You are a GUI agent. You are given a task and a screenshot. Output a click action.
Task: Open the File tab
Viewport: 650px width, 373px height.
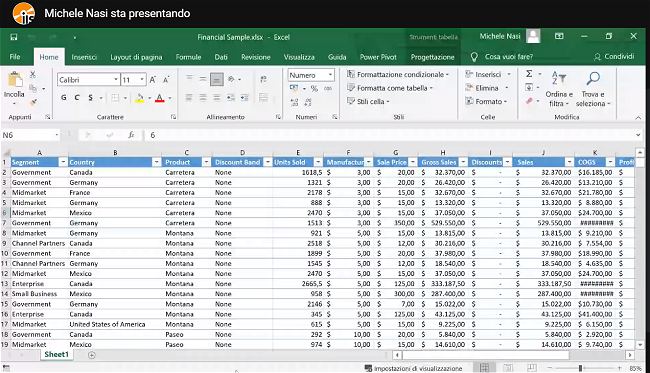[15, 57]
